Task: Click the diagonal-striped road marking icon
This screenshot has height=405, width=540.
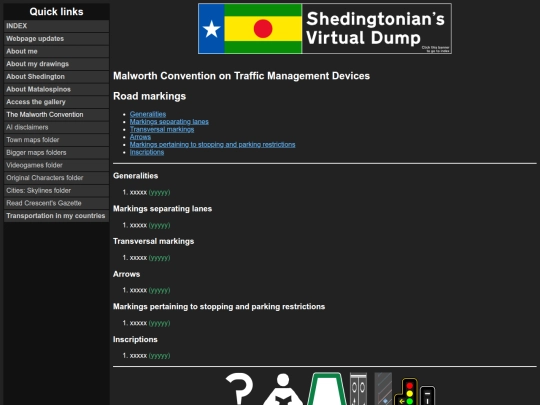Action: [383, 388]
